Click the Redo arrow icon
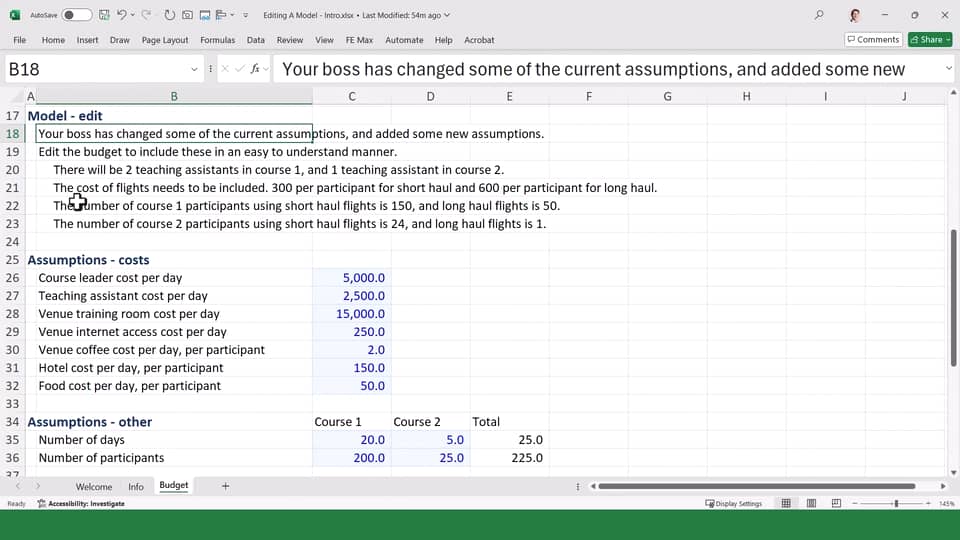 pos(146,15)
